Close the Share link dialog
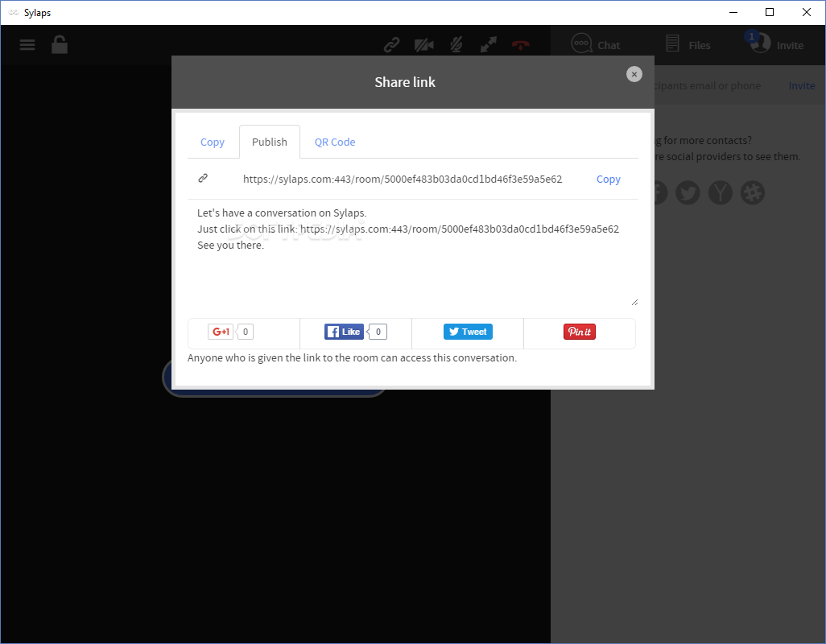This screenshot has width=826, height=644. [x=634, y=74]
